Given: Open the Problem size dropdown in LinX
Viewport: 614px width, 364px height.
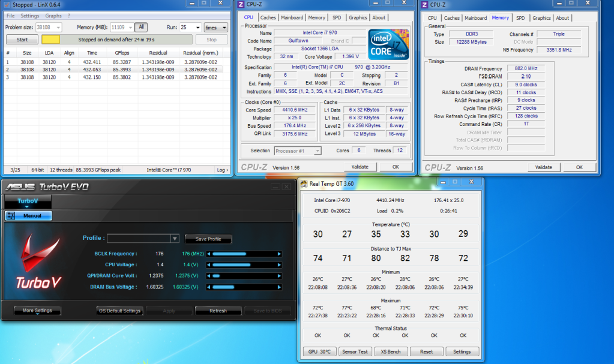Looking at the screenshot, I should click(58, 28).
